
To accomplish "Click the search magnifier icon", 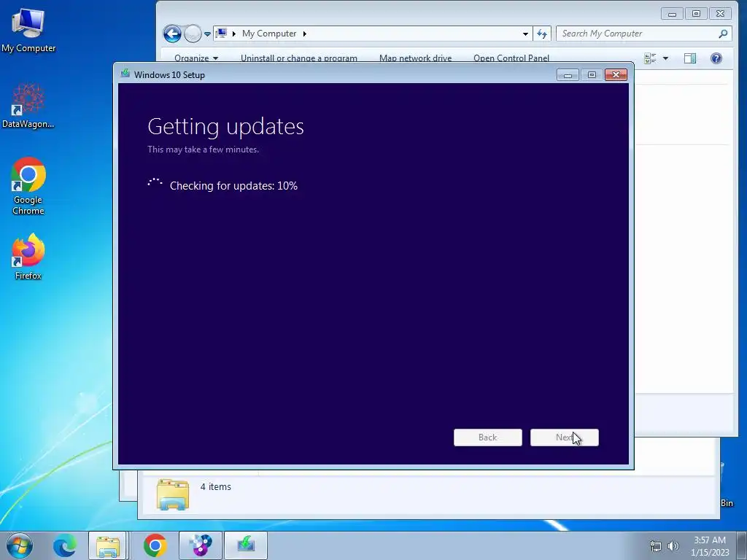I will click(723, 34).
